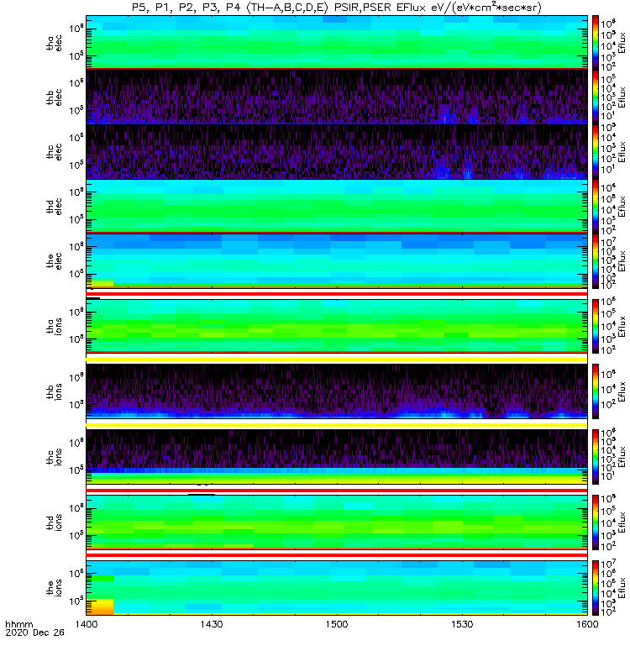The width and height of the screenshot is (630, 672).
Task: Click the tha ions color bar
Action: tap(596, 326)
